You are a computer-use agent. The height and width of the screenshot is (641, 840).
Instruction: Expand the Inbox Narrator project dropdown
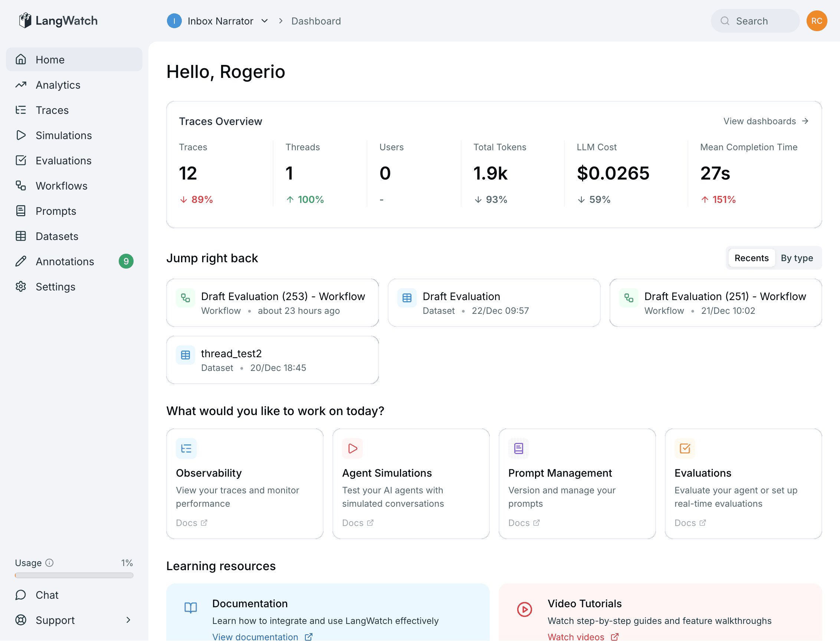coord(264,21)
